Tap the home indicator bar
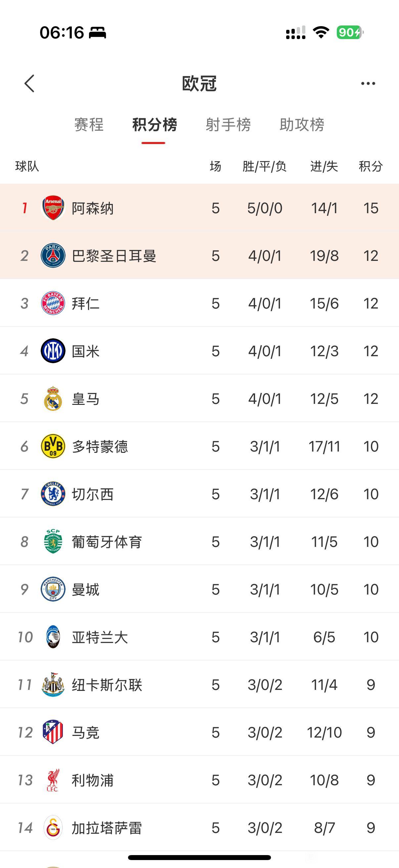399x868 pixels. tap(199, 857)
